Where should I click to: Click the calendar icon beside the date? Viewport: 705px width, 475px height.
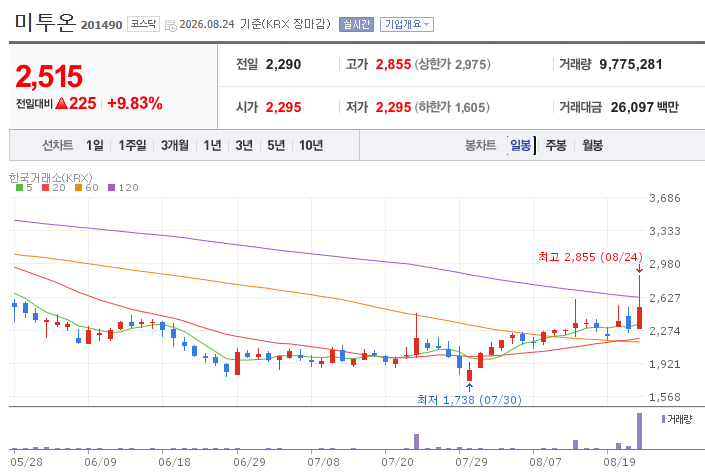pos(170,26)
